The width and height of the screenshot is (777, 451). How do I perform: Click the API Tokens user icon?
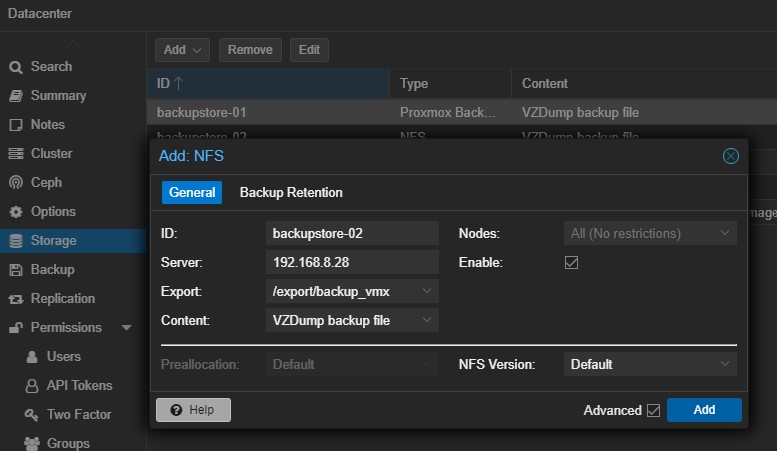(33, 386)
